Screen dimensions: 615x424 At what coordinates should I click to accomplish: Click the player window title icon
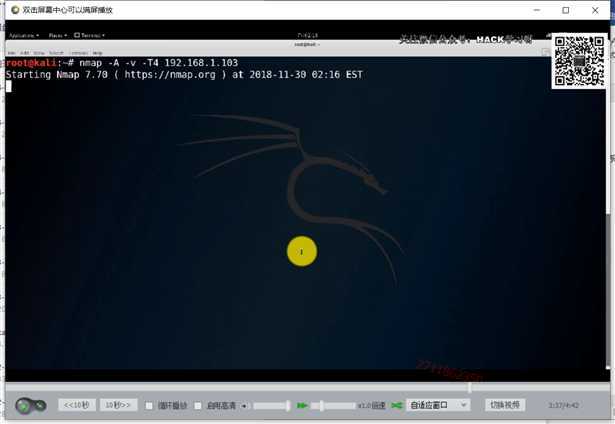pos(15,10)
